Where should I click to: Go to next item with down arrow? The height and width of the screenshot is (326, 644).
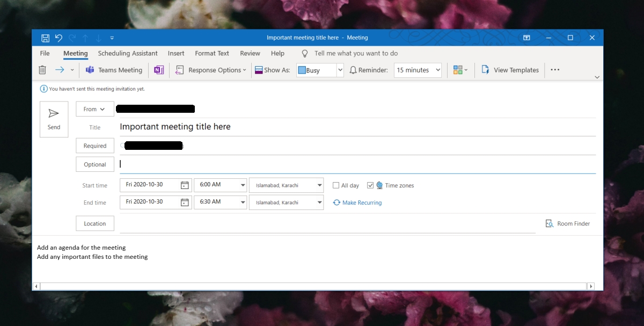click(98, 38)
